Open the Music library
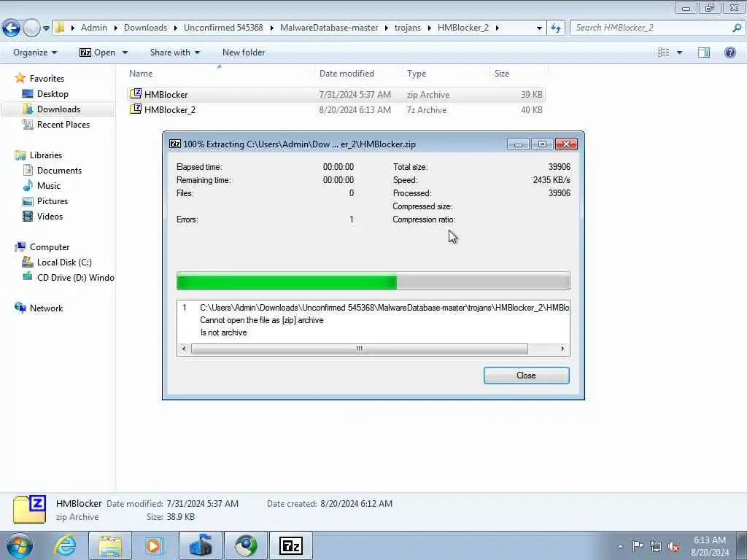Viewport: 747px width, 560px height. (x=49, y=186)
